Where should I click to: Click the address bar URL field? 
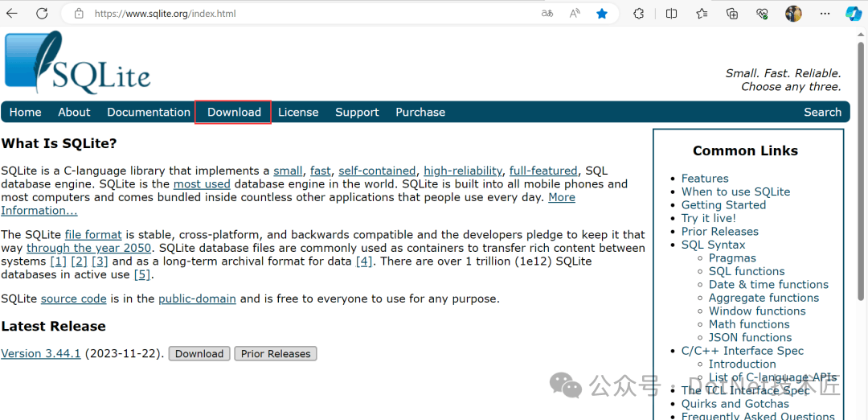click(310, 14)
